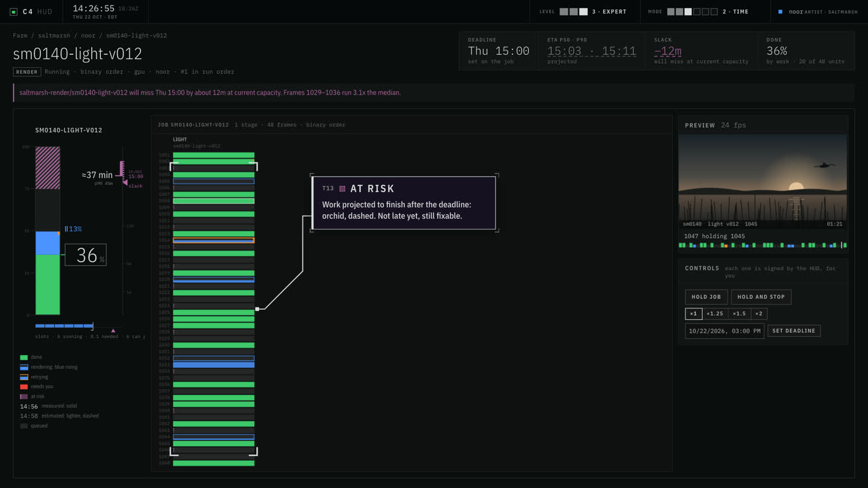The width and height of the screenshot is (868, 488).
Task: Click the green done legend swatch
Action: tap(24, 357)
